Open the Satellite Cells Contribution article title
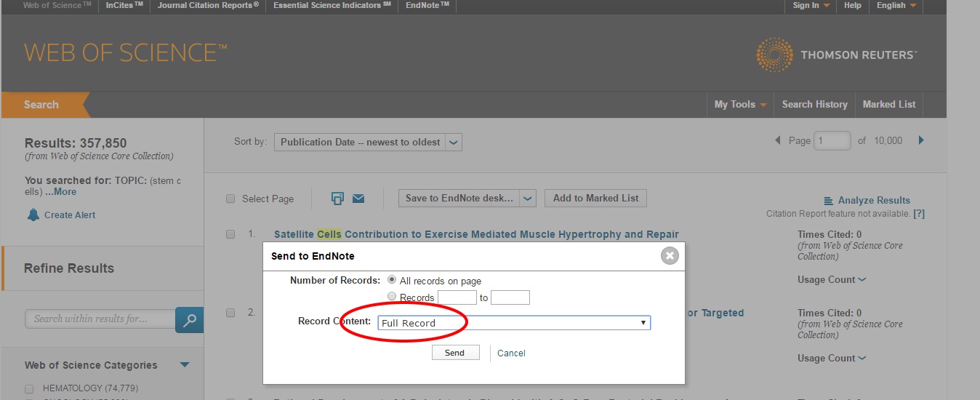 (x=476, y=234)
